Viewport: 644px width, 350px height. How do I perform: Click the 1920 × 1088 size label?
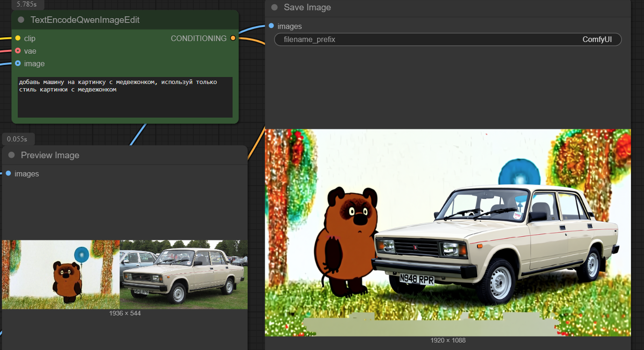pos(448,340)
